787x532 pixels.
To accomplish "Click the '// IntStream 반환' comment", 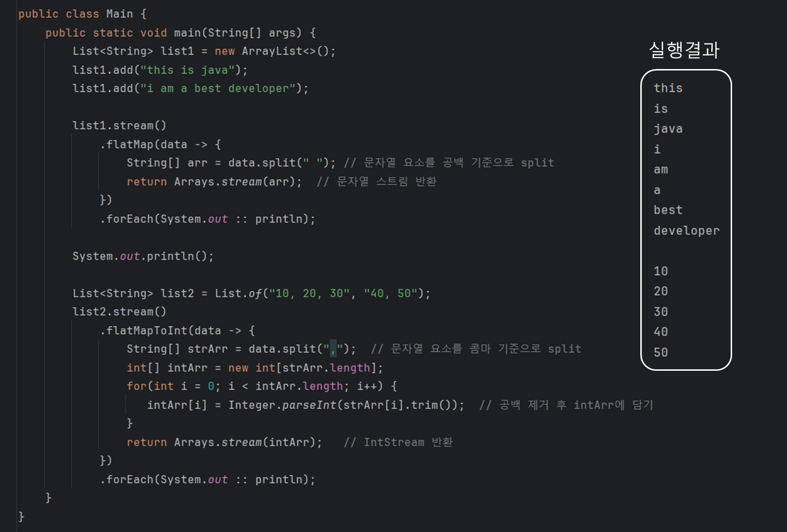I will [x=398, y=442].
